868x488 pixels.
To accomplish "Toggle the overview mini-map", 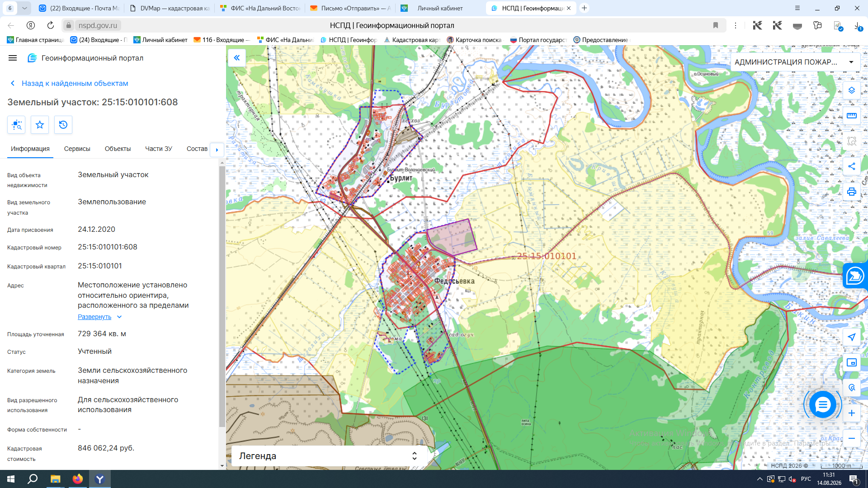I will (852, 362).
